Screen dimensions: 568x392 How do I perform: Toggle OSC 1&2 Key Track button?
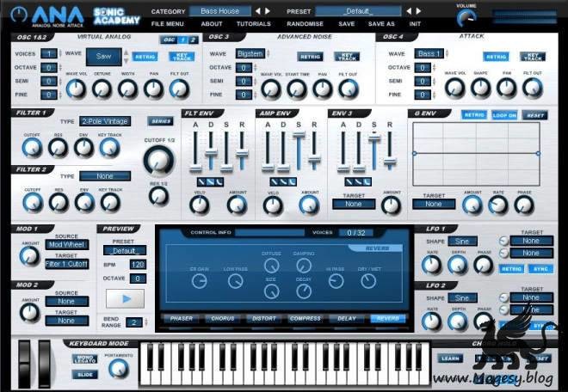click(x=182, y=57)
